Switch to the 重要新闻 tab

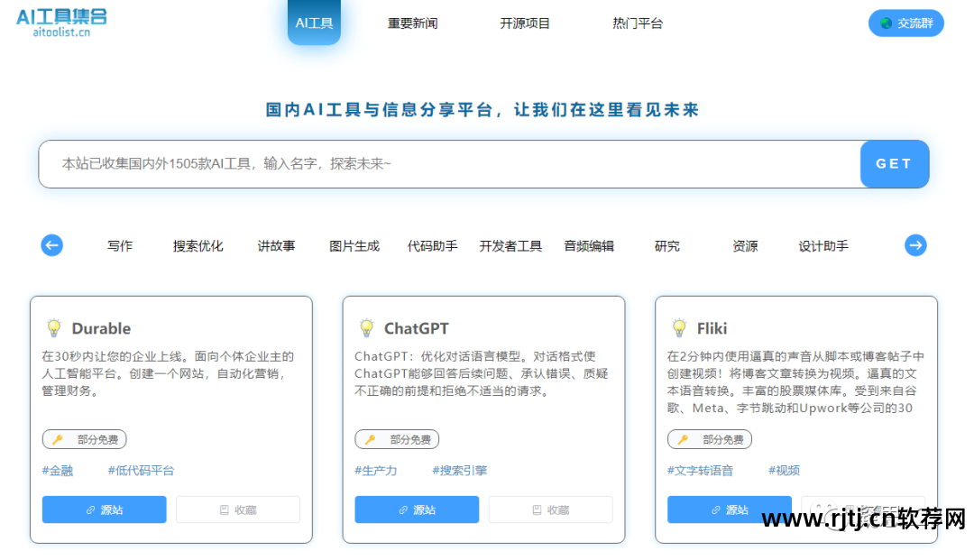(x=412, y=23)
